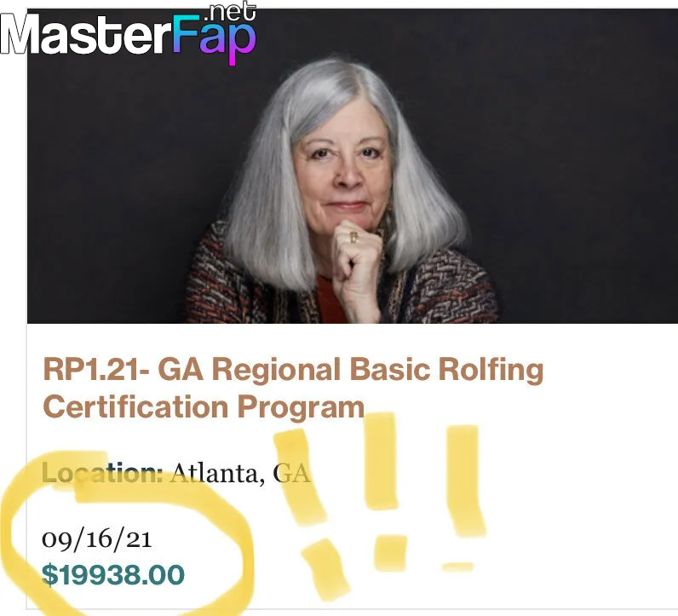Screen dimensions: 678x616
Task: Click the middle yellow exclamation mark stroke
Action: [381, 461]
